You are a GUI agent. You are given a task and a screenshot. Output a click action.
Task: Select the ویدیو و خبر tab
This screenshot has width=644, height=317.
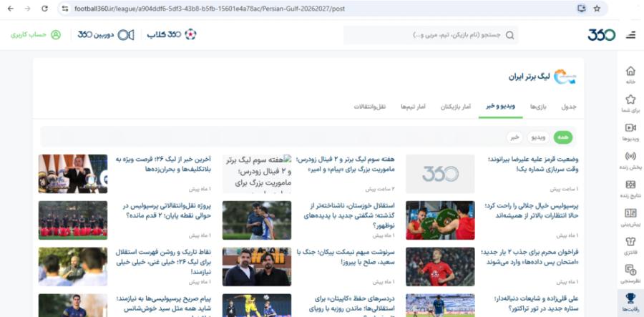501,107
